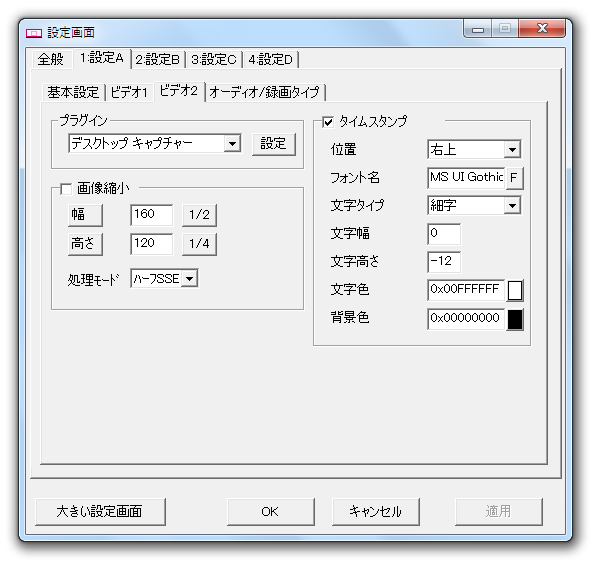
Task: Click the 背景色 hex field 0x00000000
Action: click(x=466, y=319)
